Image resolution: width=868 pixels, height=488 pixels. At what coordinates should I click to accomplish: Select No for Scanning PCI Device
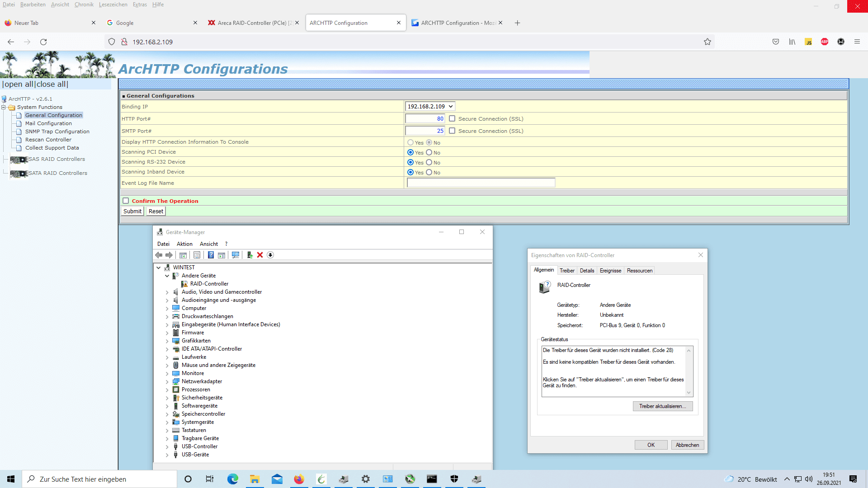pyautogui.click(x=429, y=153)
